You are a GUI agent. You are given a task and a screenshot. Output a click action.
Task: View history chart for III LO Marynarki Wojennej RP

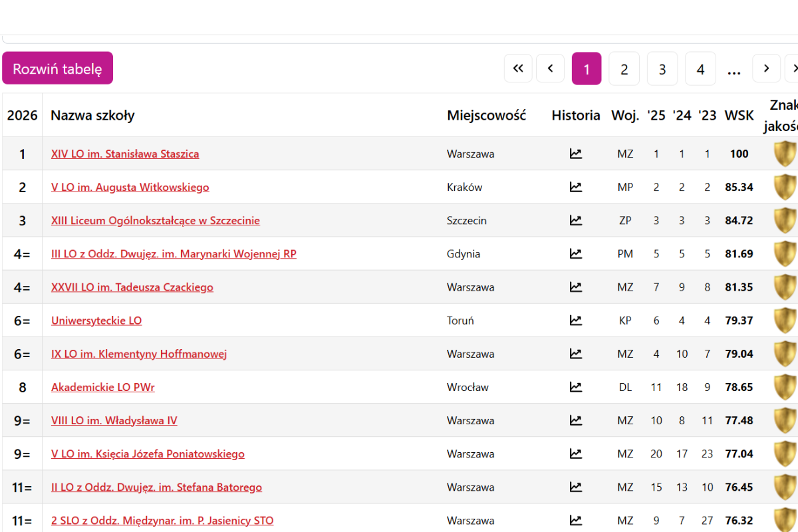tap(576, 253)
